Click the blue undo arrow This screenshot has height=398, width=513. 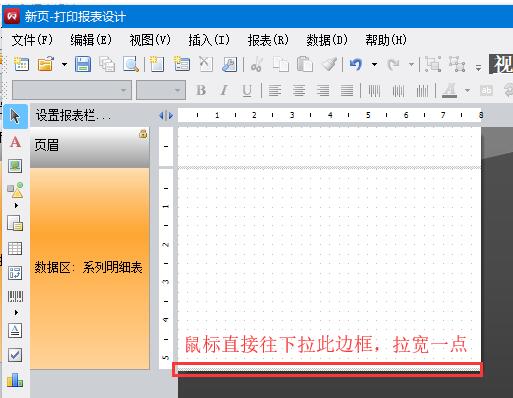(x=355, y=64)
